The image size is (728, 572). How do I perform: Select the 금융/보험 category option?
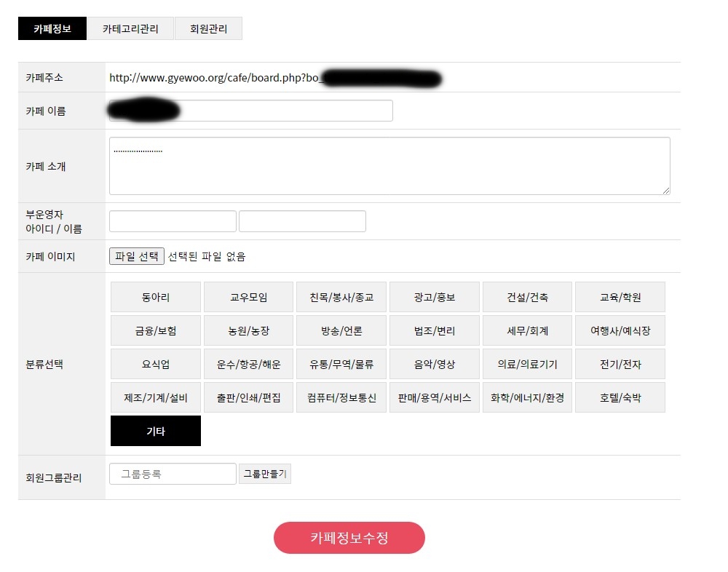point(156,330)
